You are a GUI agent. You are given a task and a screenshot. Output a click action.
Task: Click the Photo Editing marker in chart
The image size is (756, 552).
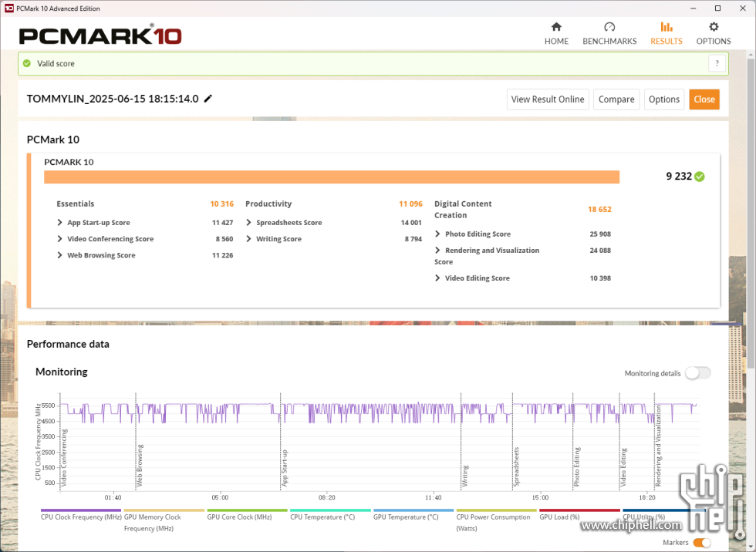pos(577,466)
